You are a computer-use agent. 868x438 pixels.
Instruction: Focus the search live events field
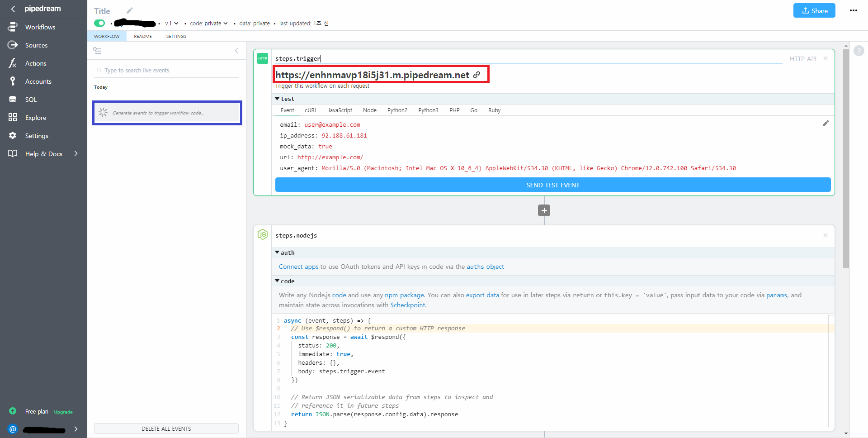click(167, 70)
